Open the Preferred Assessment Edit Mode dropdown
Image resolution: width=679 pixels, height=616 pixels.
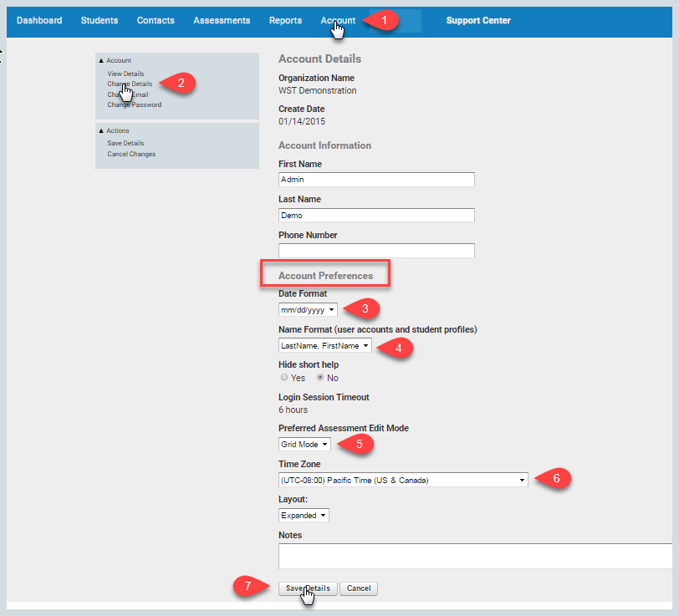(304, 445)
